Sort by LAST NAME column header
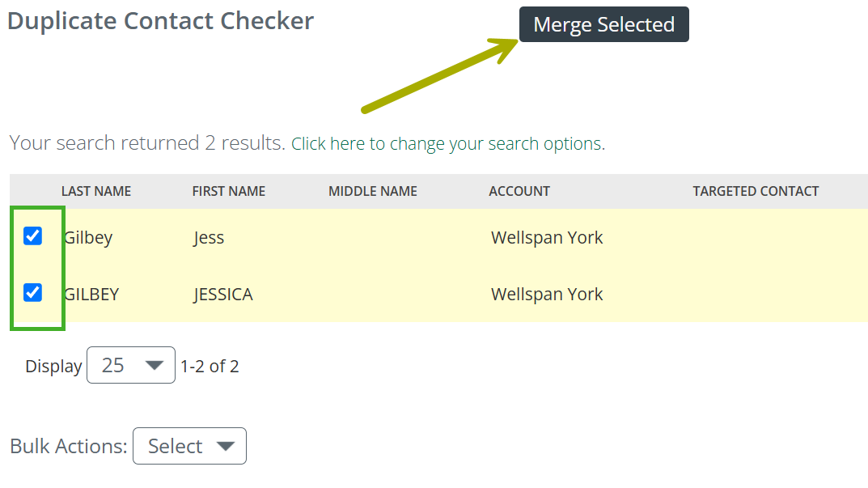 pyautogui.click(x=96, y=191)
